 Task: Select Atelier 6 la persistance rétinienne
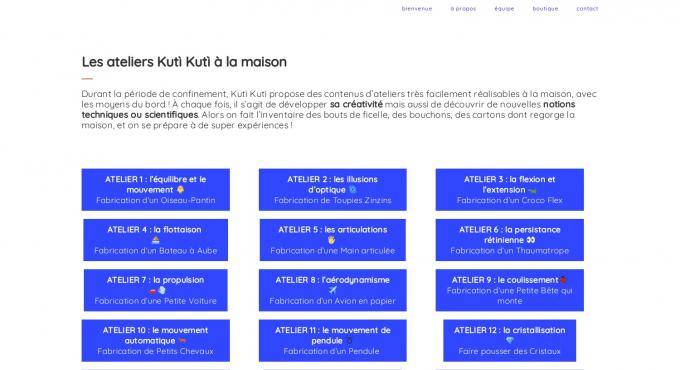510,240
